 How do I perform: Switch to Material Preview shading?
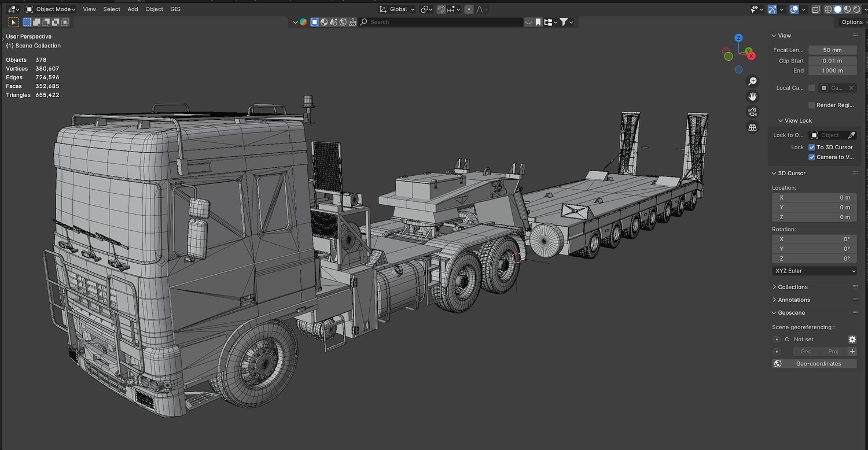847,9
